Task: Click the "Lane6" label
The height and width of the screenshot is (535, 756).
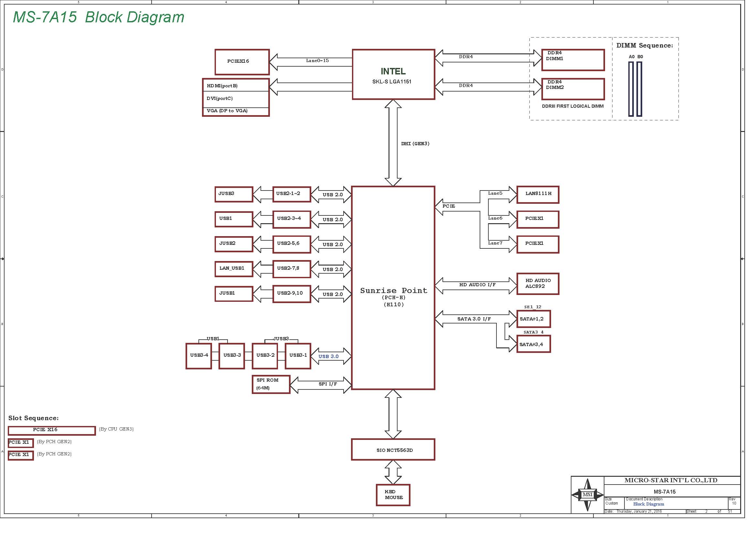Action: [495, 218]
